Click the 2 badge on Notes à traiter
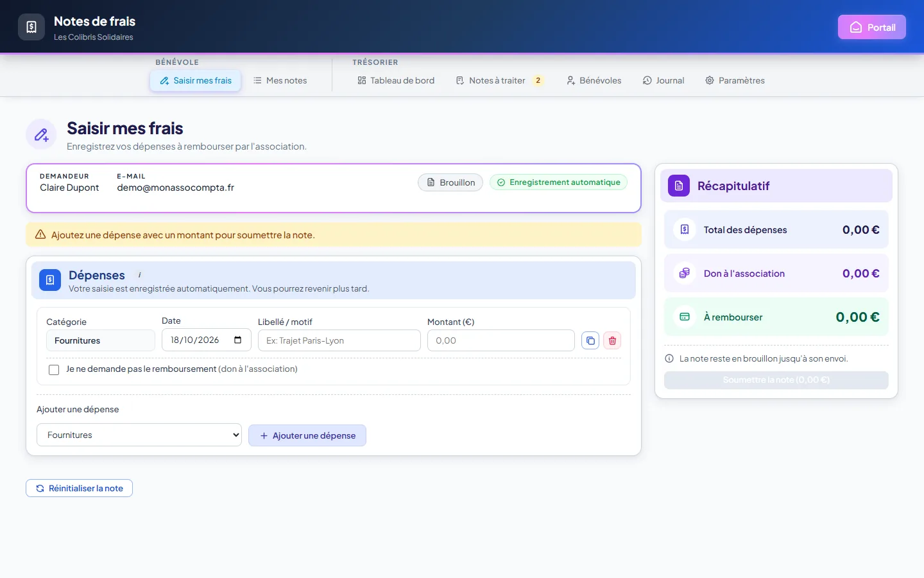 538,80
